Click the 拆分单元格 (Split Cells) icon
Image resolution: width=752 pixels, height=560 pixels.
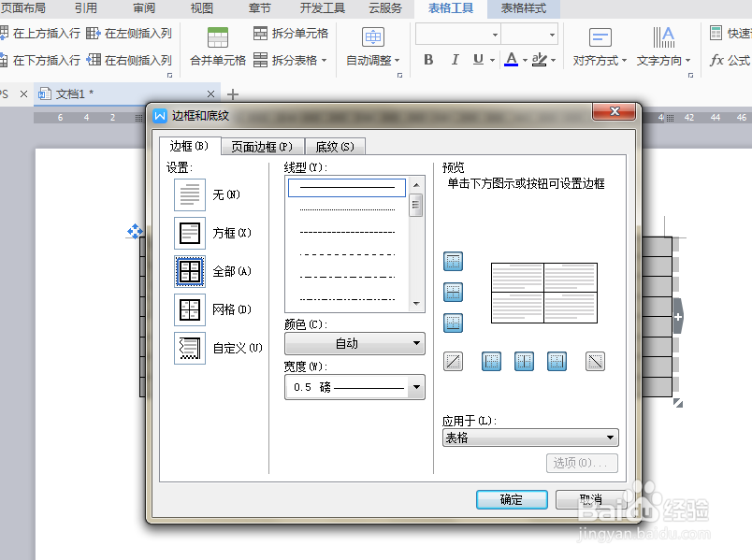click(x=261, y=33)
